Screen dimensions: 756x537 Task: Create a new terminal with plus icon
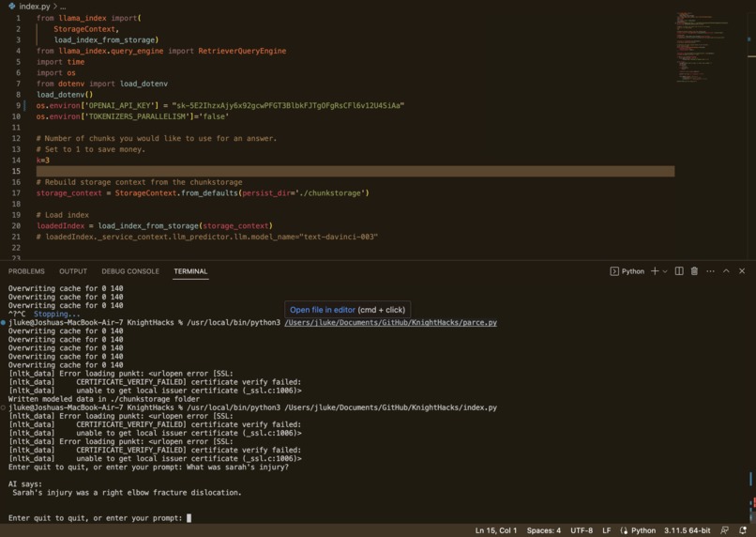click(655, 271)
